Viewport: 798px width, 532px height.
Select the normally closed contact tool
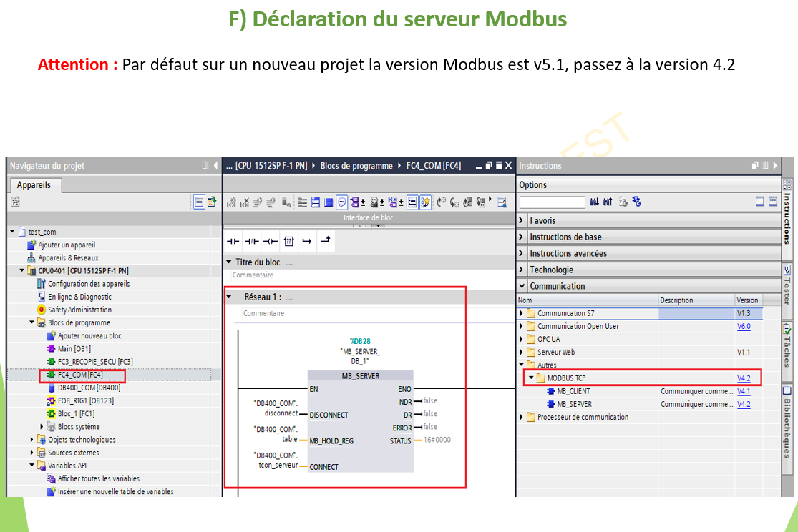[251, 241]
